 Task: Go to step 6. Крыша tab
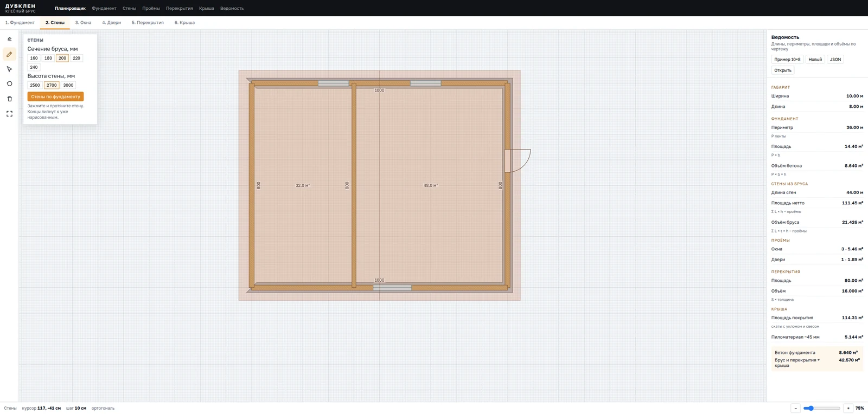tap(184, 23)
